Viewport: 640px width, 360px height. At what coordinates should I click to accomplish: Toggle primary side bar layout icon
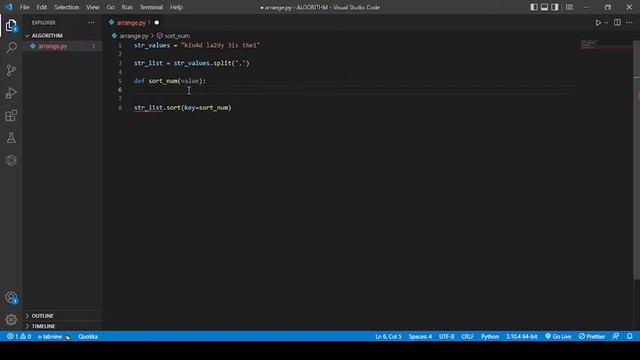click(534, 7)
